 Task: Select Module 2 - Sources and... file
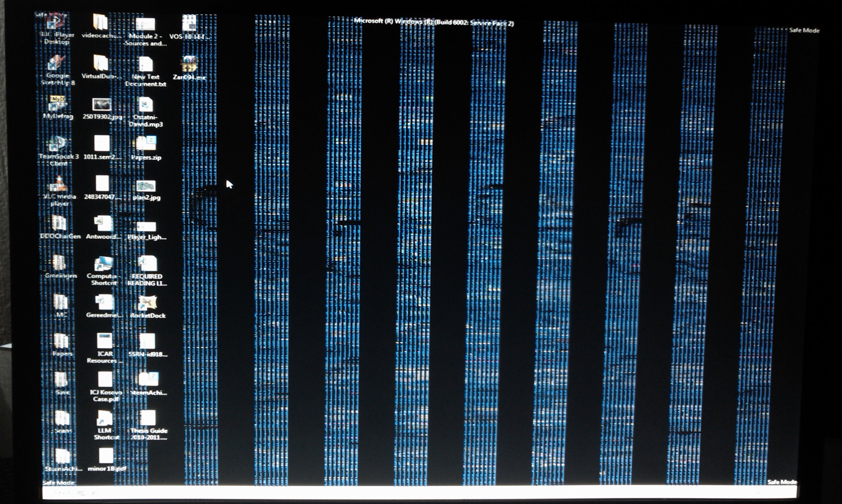146,24
